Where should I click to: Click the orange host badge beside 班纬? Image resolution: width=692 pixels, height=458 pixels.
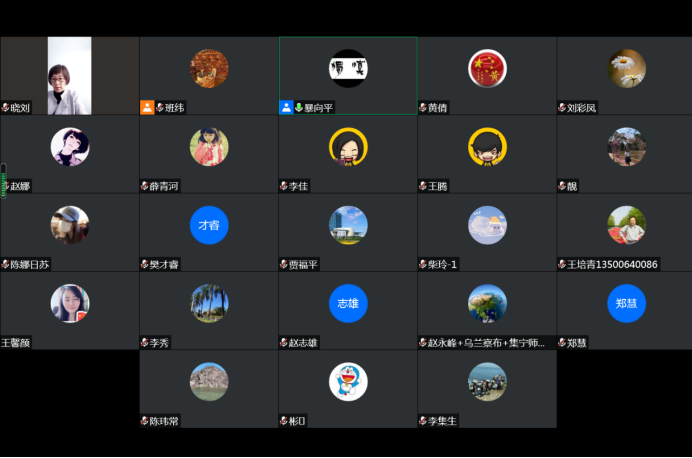(x=147, y=108)
